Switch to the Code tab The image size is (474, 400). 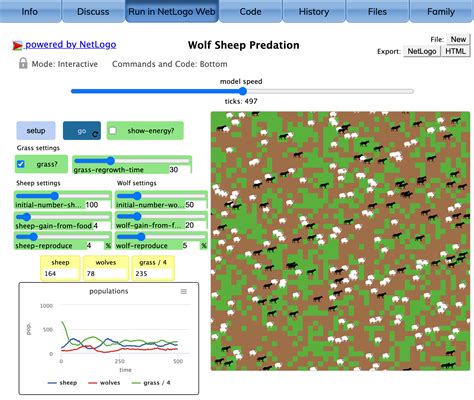[250, 11]
